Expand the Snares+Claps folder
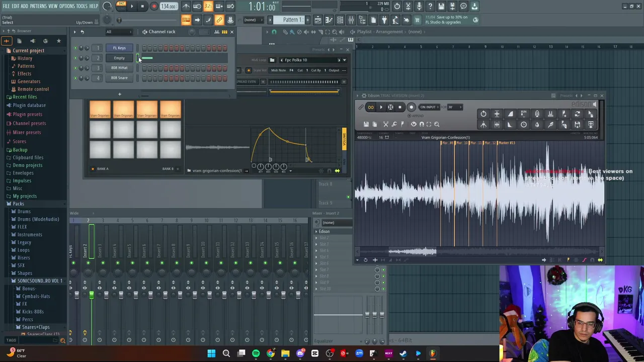The height and width of the screenshot is (362, 644). pyautogui.click(x=36, y=327)
